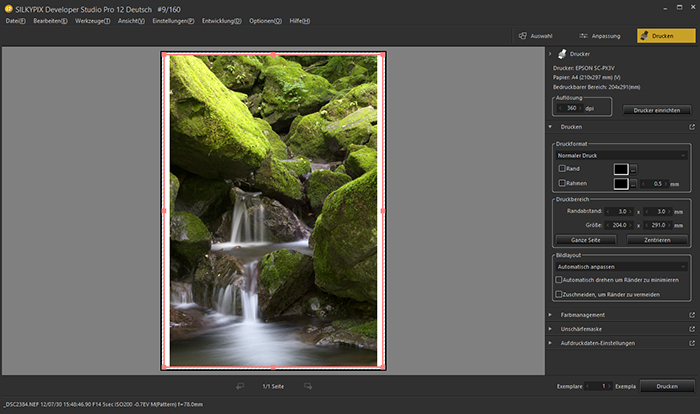
Task: Click the Auflösung dpi value field
Action: coord(573,108)
